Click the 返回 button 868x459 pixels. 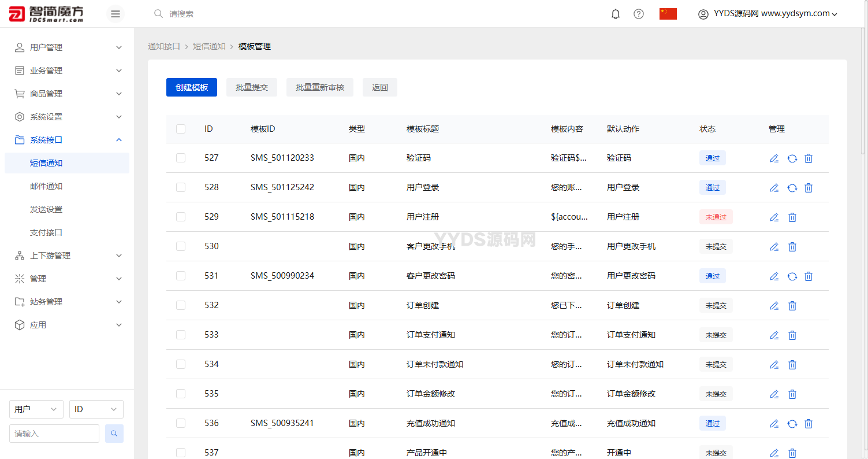point(379,87)
